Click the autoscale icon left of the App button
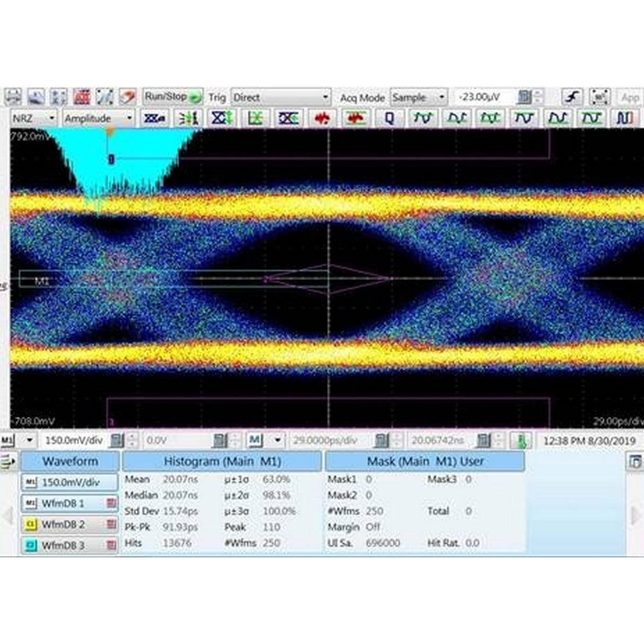The image size is (644, 644). [x=599, y=98]
